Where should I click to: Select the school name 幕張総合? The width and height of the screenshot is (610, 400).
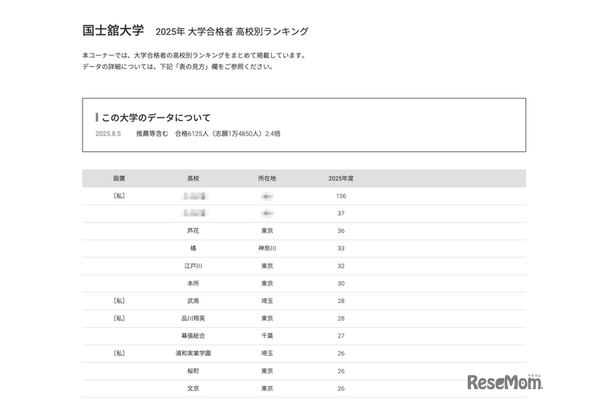193,336
